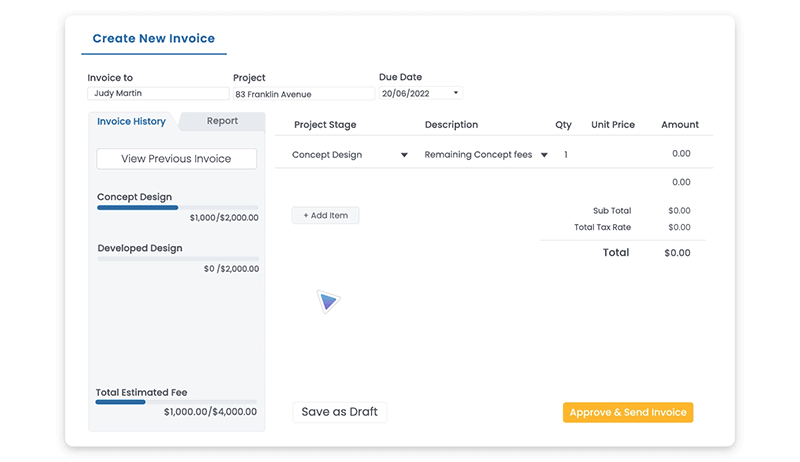Viewport: 800px width, 462px height.
Task: Expand the Remaining Concept fees description dropdown
Action: 544,155
